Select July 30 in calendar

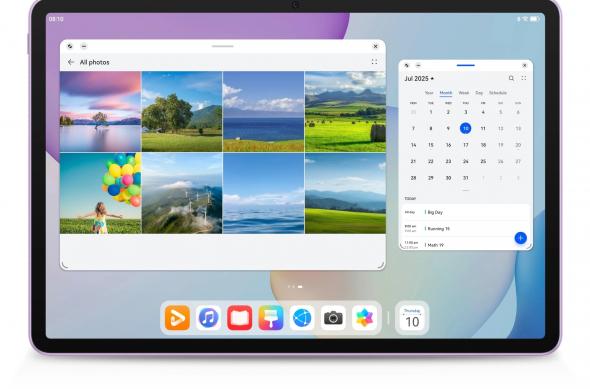448,178
